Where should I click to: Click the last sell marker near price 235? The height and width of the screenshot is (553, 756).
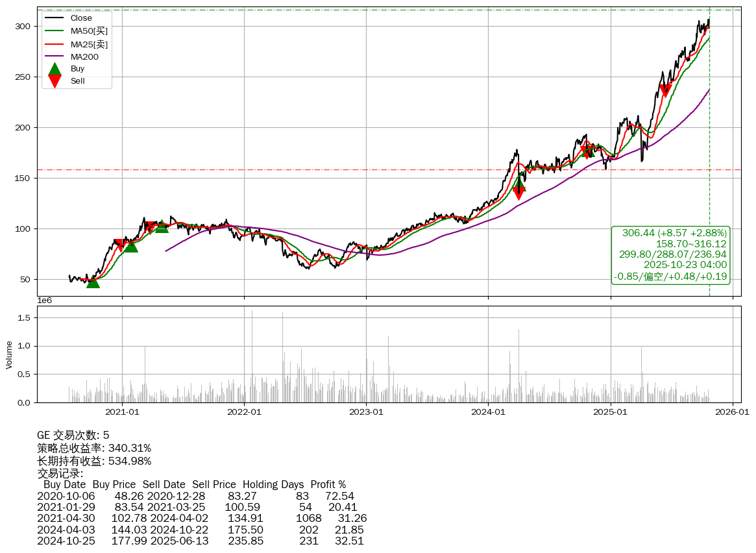point(665,91)
